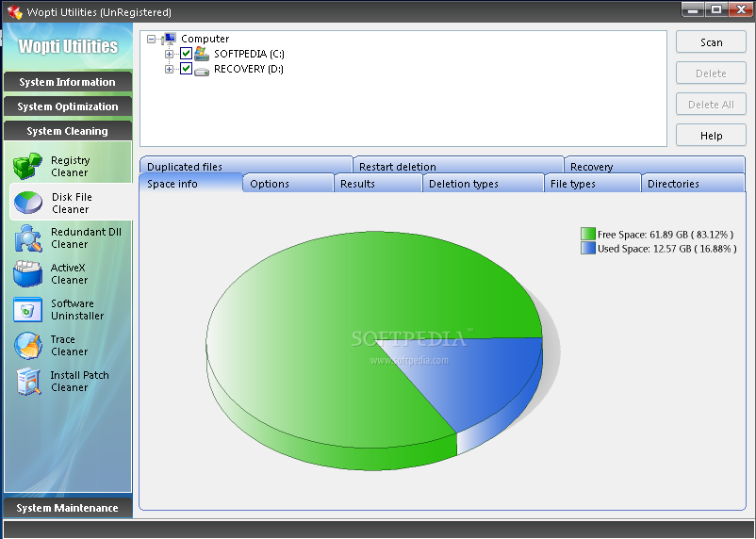
Task: Expand the System Optimization section
Action: 68,106
